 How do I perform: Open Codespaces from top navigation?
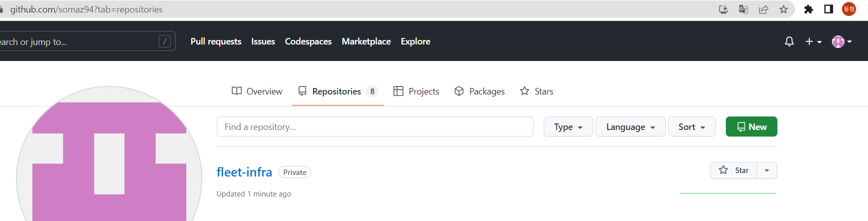click(x=308, y=41)
